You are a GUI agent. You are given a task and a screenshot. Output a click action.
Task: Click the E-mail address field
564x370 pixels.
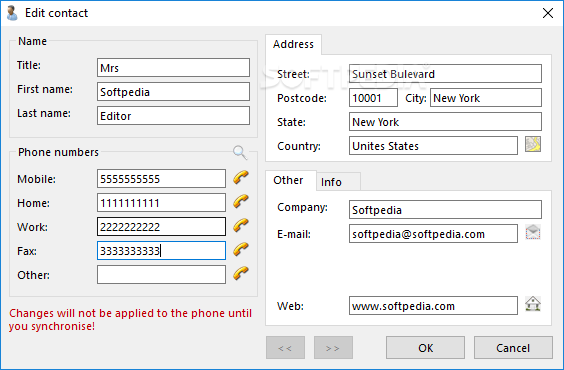click(x=433, y=234)
